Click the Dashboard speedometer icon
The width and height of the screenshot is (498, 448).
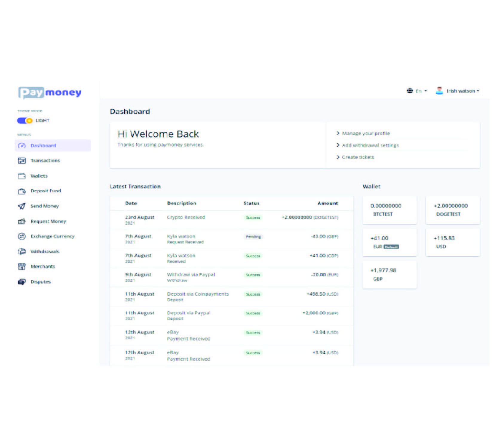(x=22, y=146)
